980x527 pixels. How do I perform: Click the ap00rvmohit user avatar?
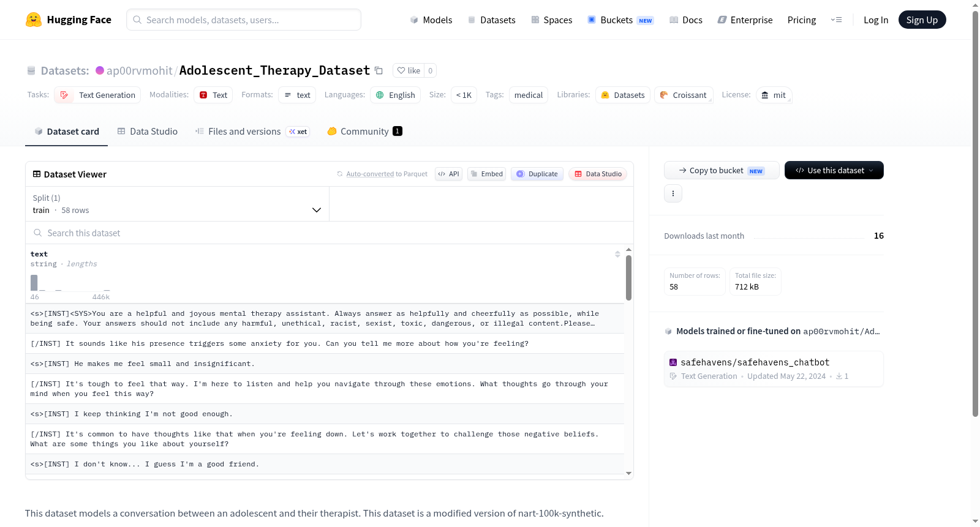point(100,70)
